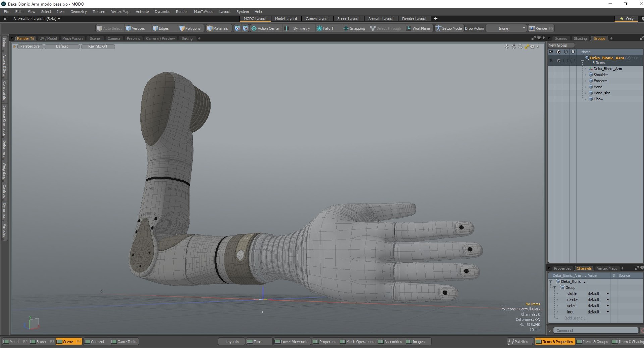This screenshot has width=644, height=348.
Task: Switch to Polygons selection mode
Action: pos(190,28)
